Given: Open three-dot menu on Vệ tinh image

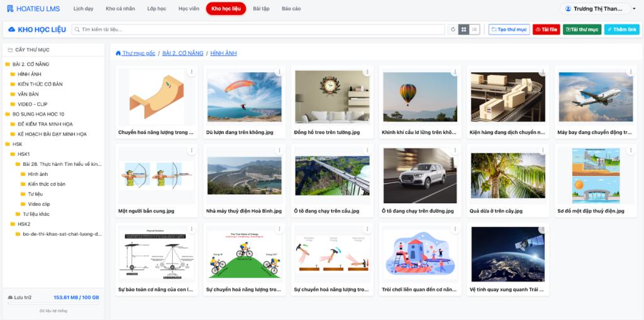Looking at the screenshot, I should pyautogui.click(x=543, y=229).
